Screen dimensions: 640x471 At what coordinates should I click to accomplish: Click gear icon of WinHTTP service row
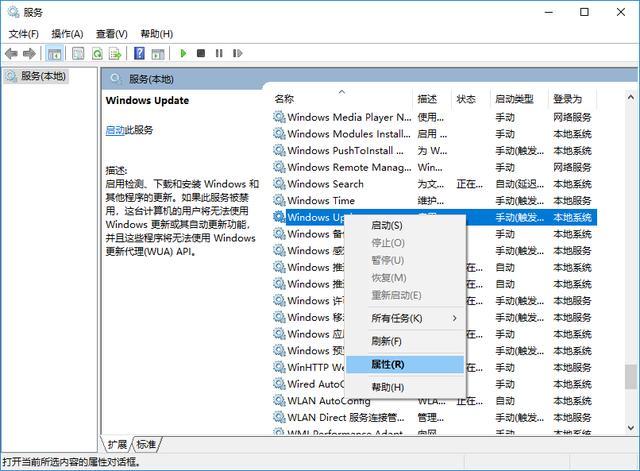pos(279,367)
